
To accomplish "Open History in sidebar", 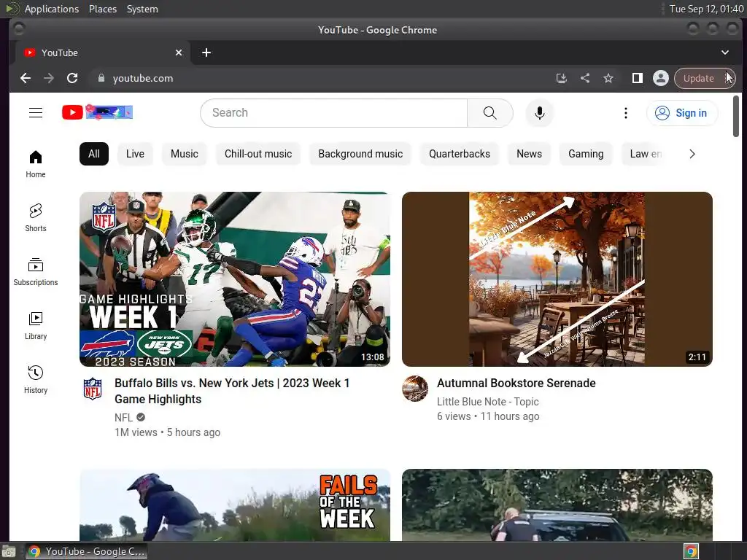I will (x=36, y=379).
